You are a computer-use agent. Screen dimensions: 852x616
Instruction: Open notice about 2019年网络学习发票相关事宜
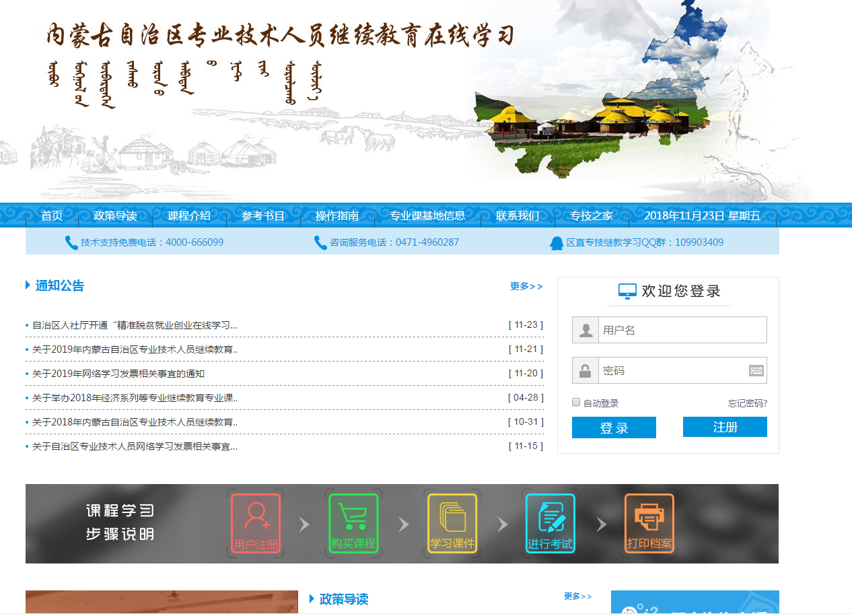click(118, 374)
